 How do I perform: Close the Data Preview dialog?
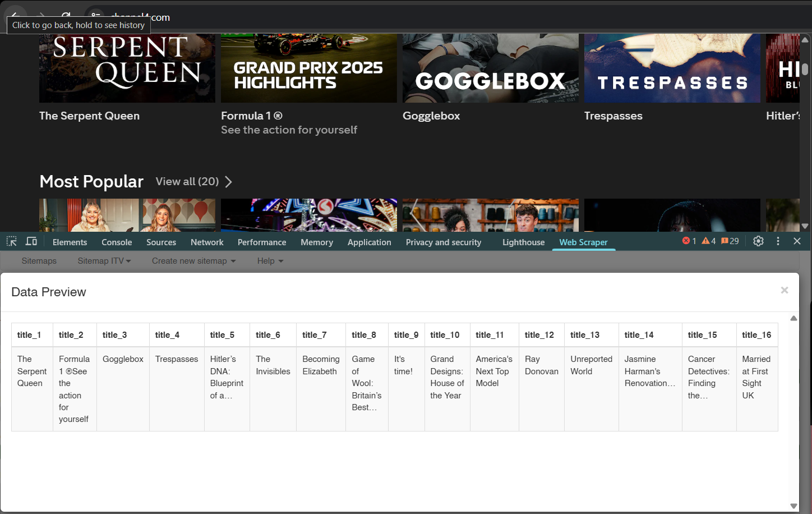tap(784, 290)
